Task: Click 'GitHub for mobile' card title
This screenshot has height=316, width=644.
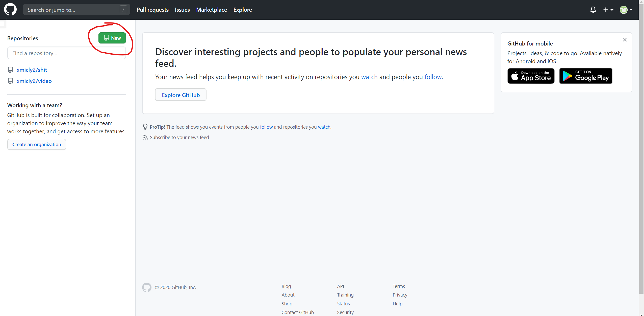Action: 530,43
